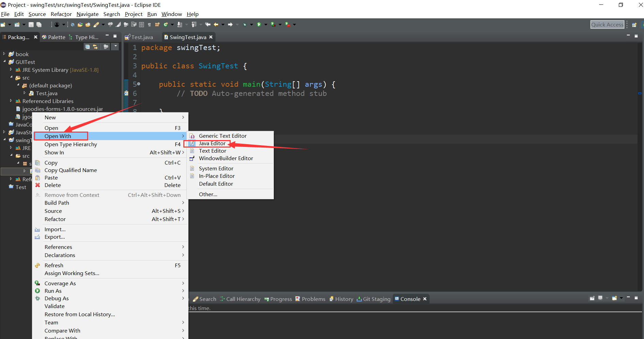Launch the Coverage toolbar icon

273,24
